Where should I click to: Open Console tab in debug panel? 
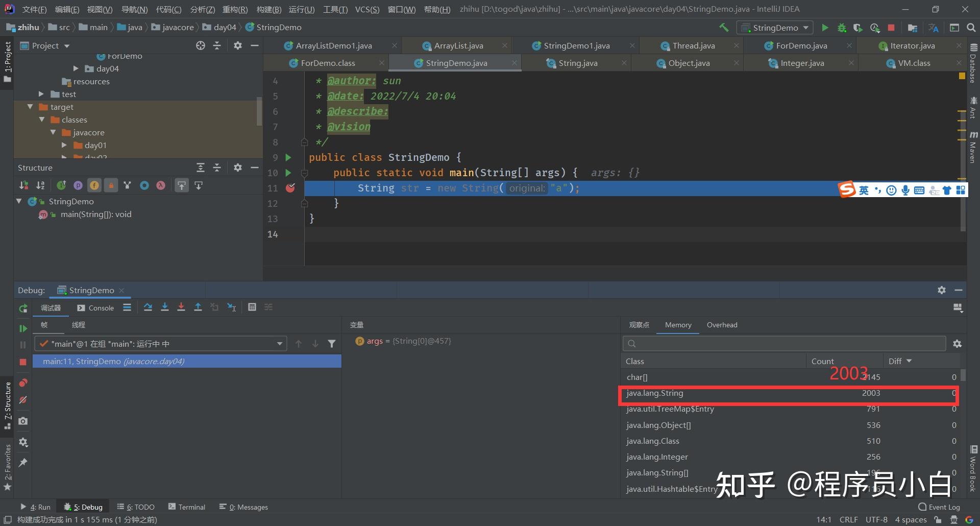point(95,308)
